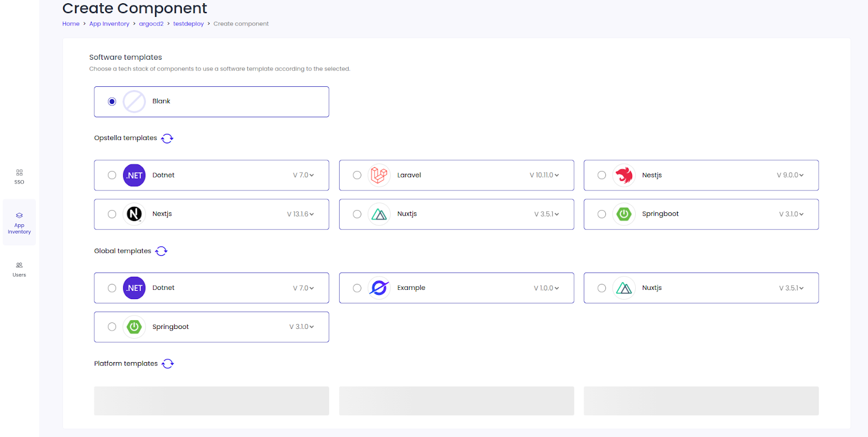Image resolution: width=868 pixels, height=437 pixels.
Task: Open App Inventory label in sidebar
Action: click(20, 229)
